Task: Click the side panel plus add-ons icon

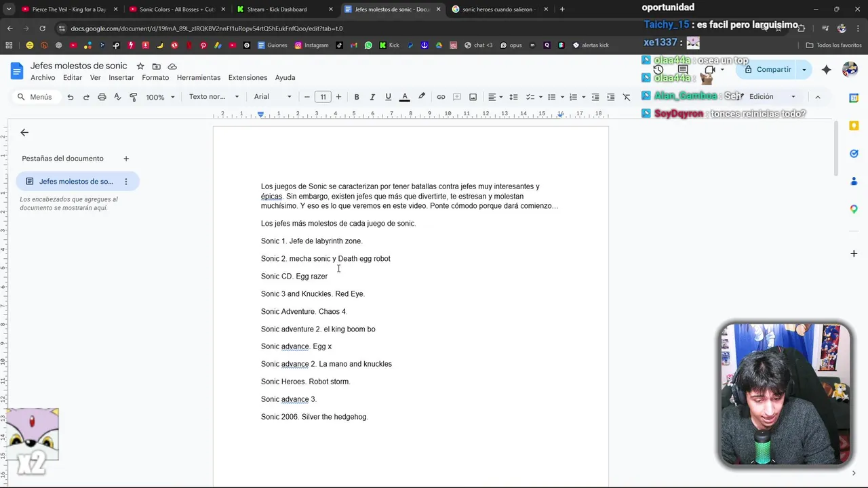Action: (854, 253)
